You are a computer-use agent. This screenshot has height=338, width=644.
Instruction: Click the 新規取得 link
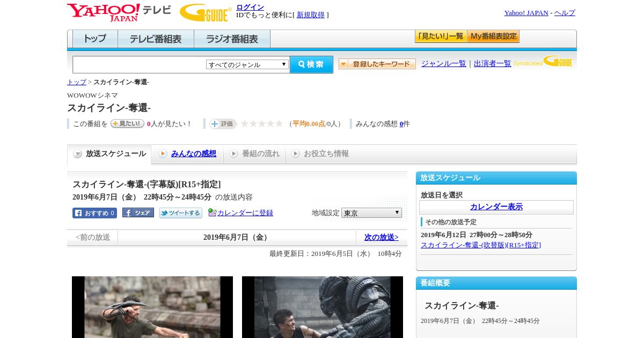click(x=311, y=15)
